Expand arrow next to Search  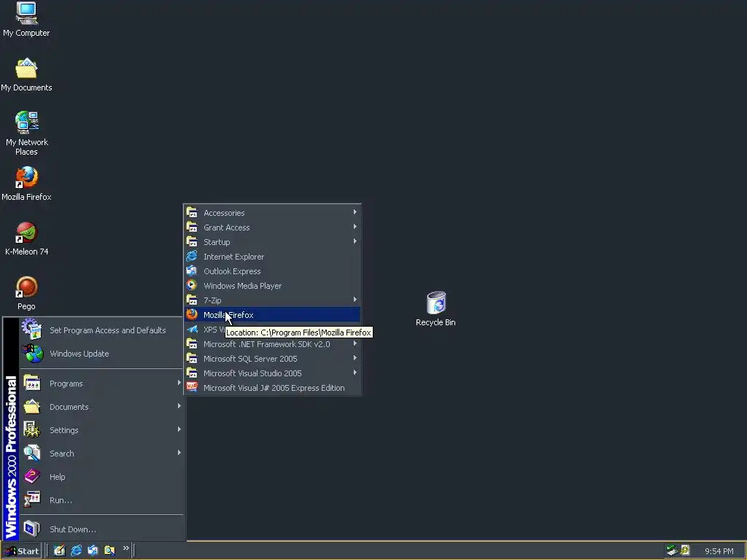click(x=179, y=452)
